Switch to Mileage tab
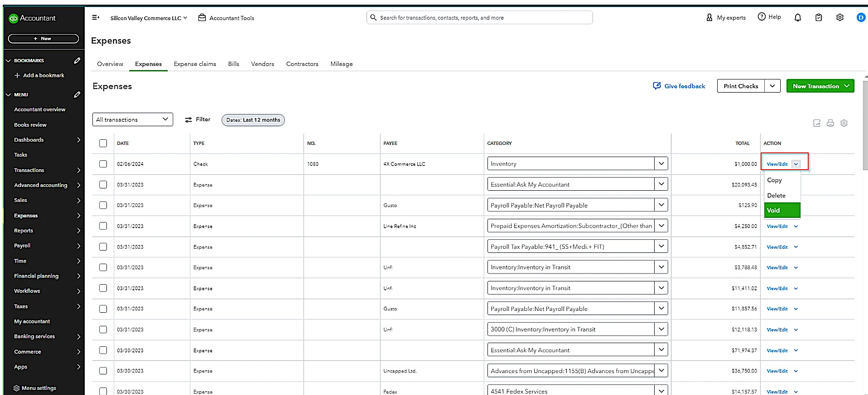The image size is (868, 395). point(341,64)
